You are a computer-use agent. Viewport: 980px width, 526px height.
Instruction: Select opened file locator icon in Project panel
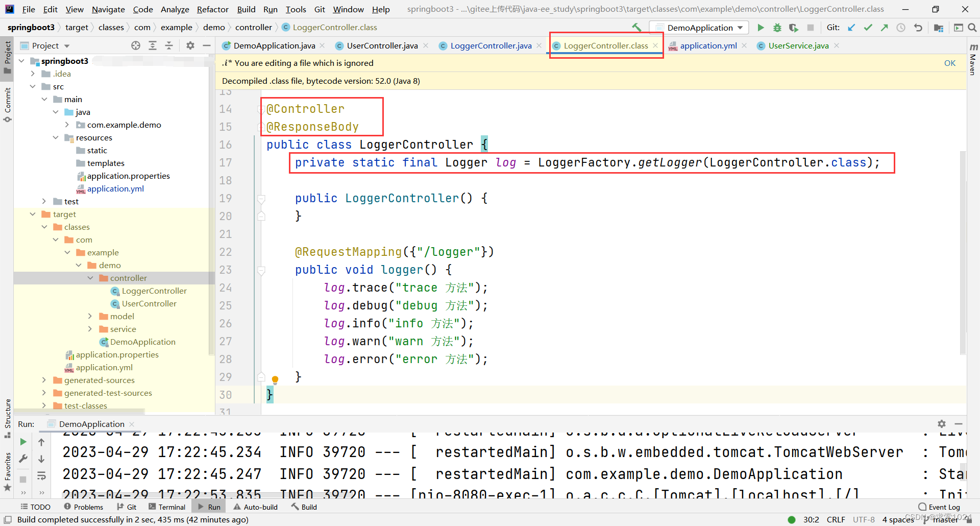coord(136,45)
